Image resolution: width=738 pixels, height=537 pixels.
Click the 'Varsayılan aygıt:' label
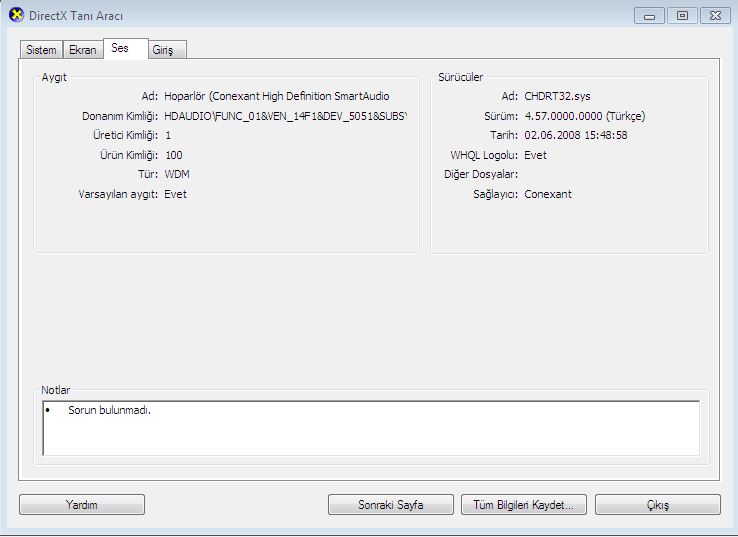(x=118, y=194)
